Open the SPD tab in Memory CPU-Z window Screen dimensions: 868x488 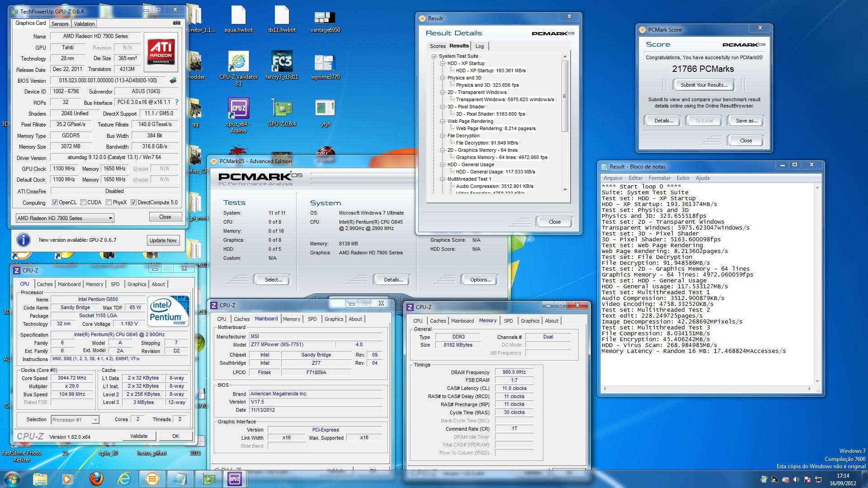tap(509, 321)
